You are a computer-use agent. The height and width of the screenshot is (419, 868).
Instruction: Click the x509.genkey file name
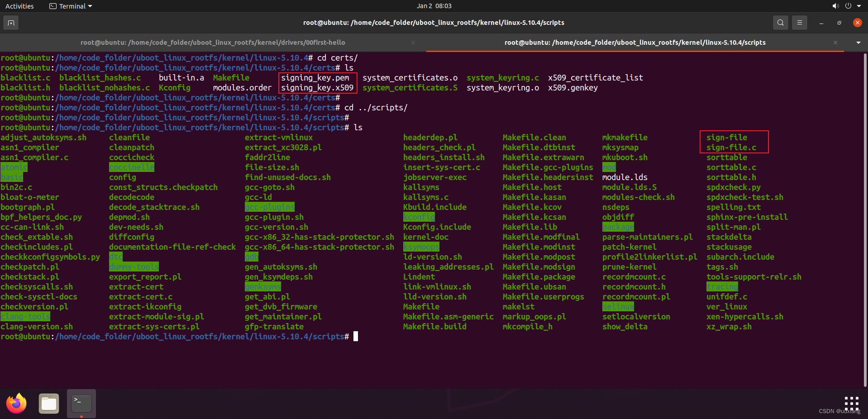[x=573, y=88]
